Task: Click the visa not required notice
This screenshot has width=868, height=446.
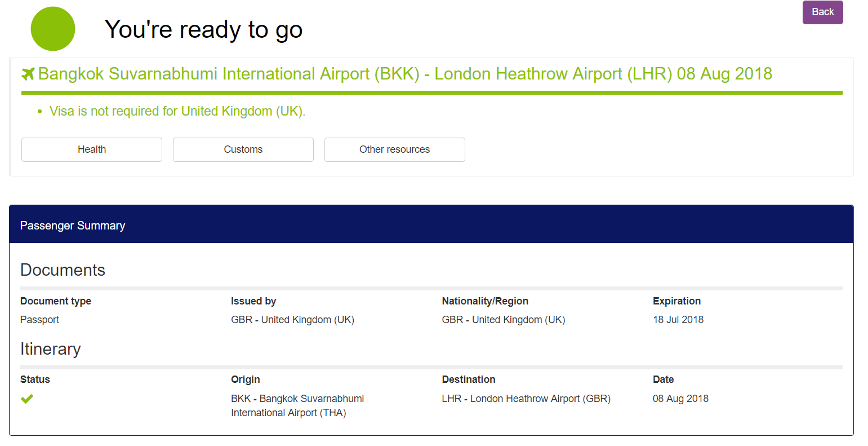Action: [x=177, y=111]
